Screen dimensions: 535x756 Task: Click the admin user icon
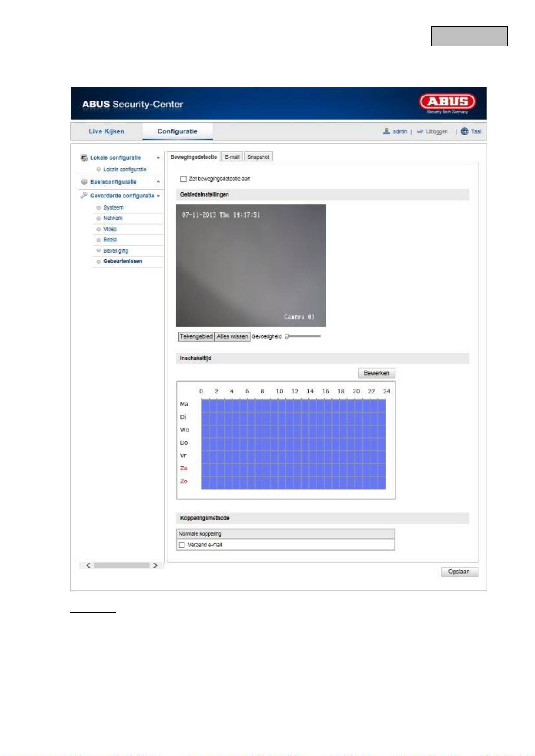point(386,131)
